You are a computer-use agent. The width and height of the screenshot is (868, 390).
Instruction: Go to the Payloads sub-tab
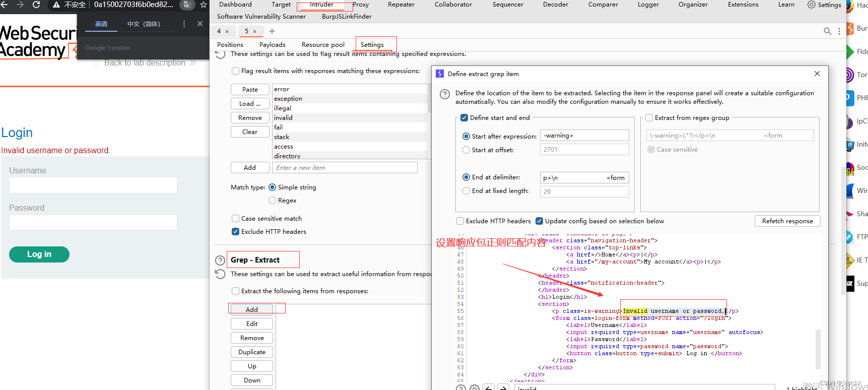(x=273, y=45)
